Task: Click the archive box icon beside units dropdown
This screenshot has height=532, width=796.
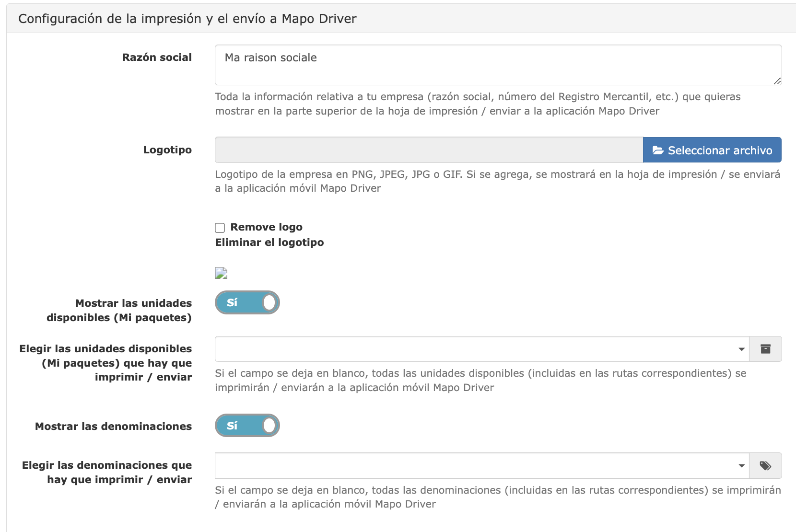Action: (765, 349)
